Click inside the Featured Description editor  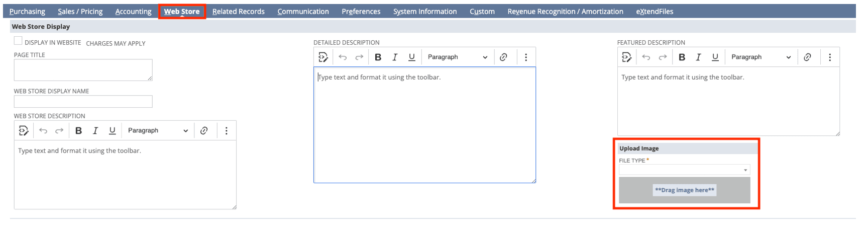click(x=728, y=101)
